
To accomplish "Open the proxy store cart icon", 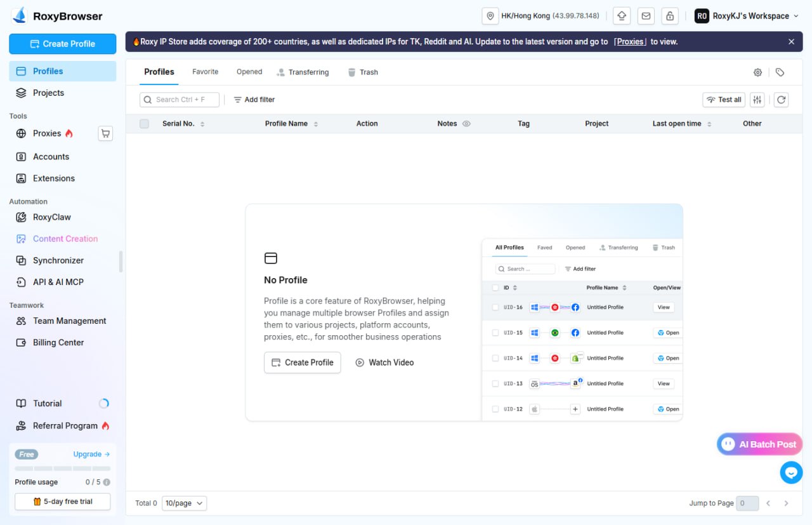I will pos(105,133).
